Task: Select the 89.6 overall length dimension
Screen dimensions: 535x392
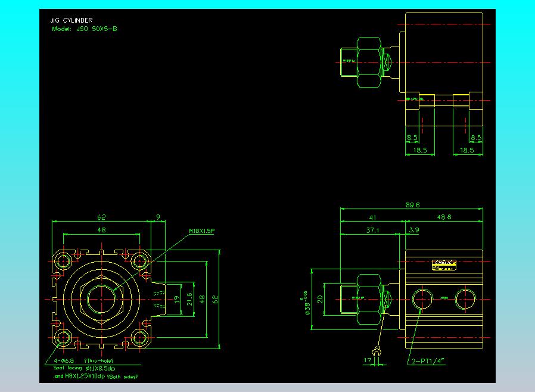Action: pyautogui.click(x=412, y=205)
